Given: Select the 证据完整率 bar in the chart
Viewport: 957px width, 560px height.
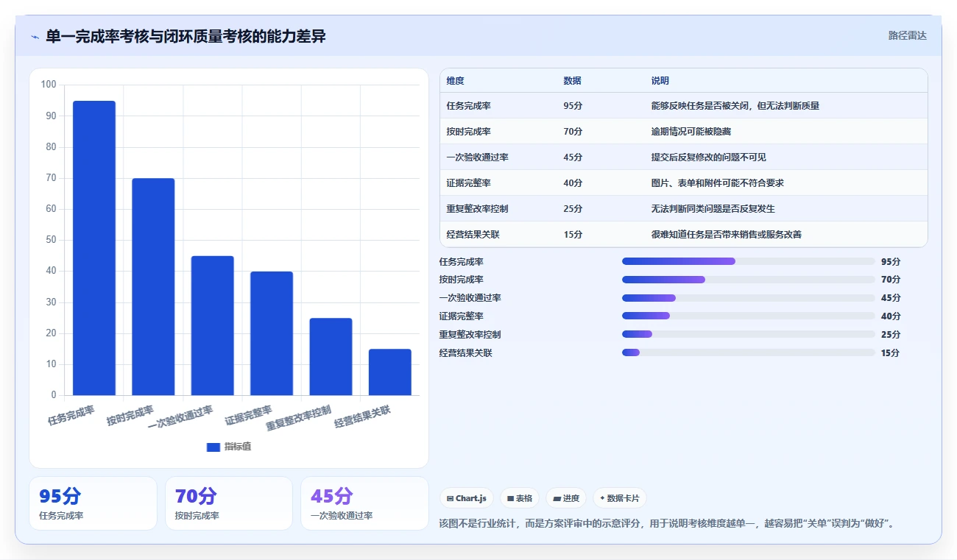Looking at the screenshot, I should click(x=272, y=333).
